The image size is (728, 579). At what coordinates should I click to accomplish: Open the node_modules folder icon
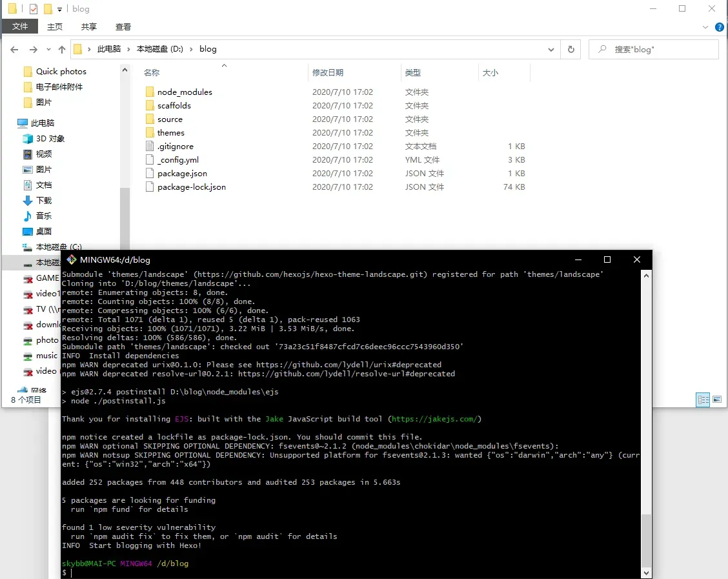[150, 92]
